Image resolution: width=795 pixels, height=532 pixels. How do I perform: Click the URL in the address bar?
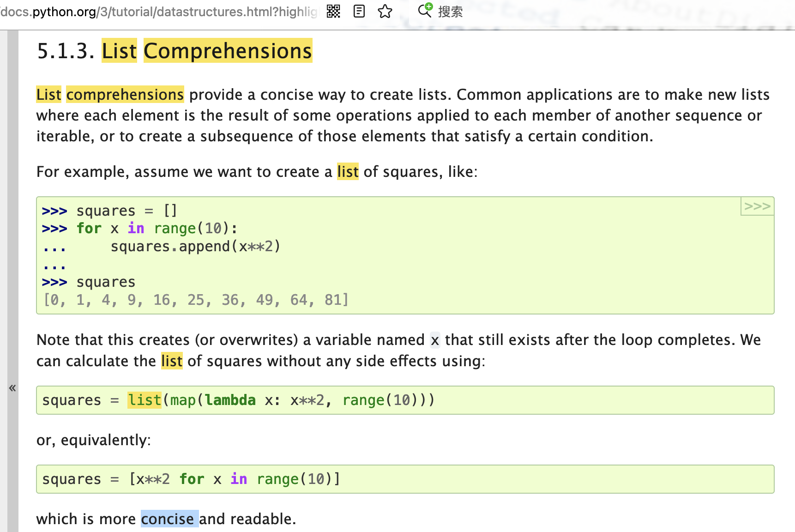[x=159, y=12]
